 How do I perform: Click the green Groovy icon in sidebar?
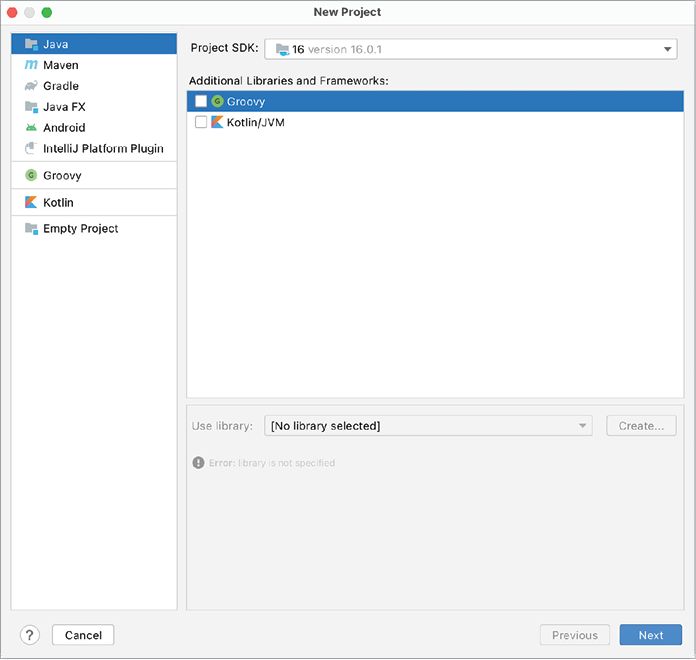click(x=31, y=175)
